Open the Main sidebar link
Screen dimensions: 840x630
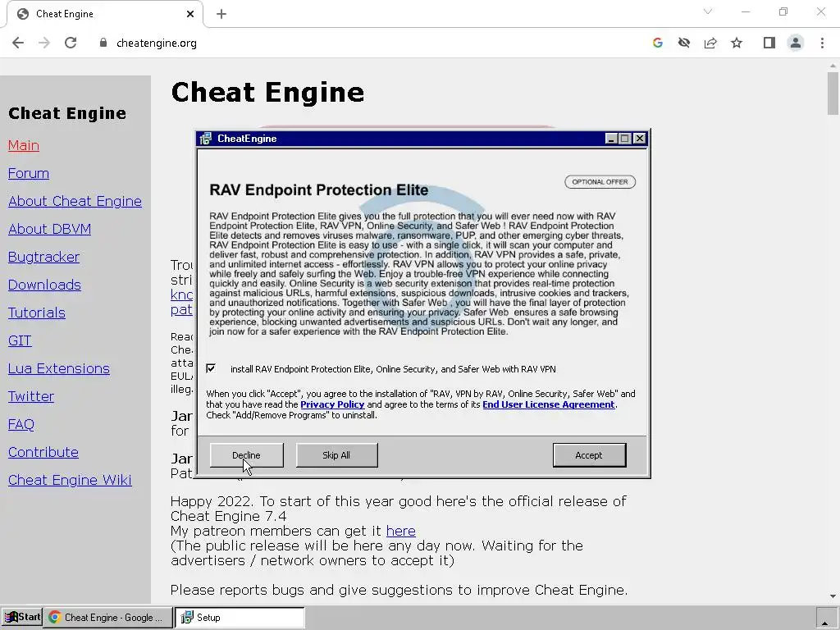[24, 146]
